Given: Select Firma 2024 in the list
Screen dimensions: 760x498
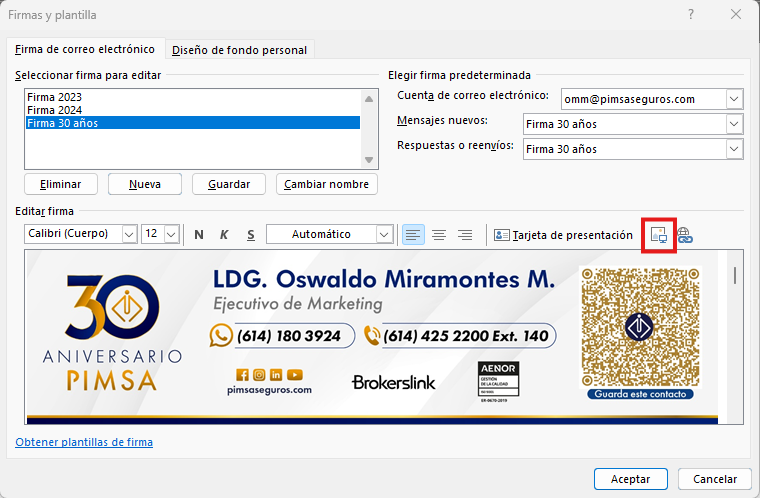Looking at the screenshot, I should point(193,110).
